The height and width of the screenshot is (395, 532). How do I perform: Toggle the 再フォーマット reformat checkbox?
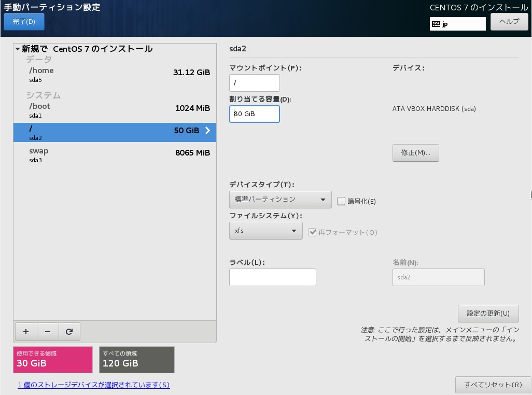point(312,232)
